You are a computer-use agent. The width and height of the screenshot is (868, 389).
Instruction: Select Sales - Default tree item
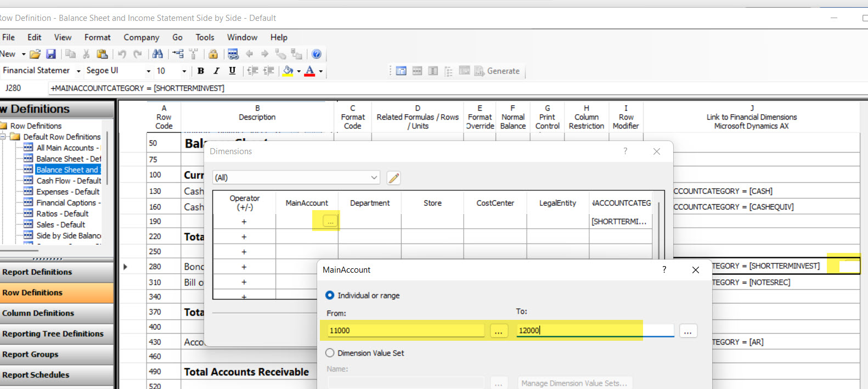coord(61,224)
